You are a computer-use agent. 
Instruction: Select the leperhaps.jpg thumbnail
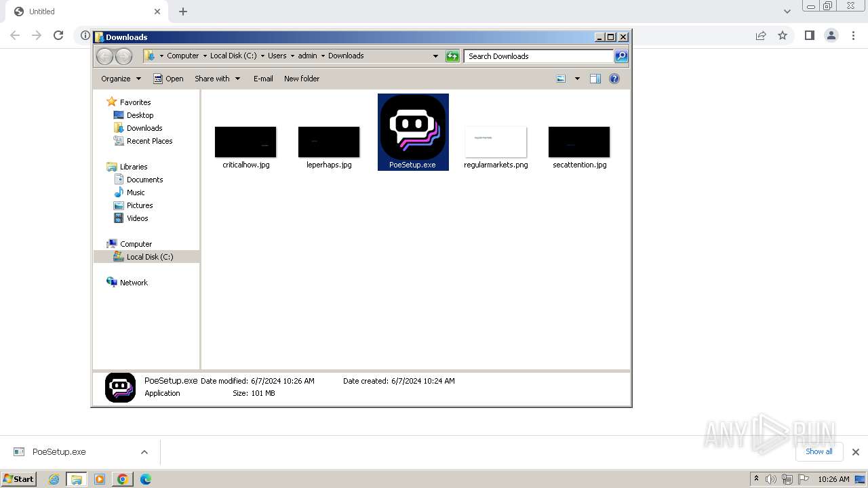(x=329, y=142)
